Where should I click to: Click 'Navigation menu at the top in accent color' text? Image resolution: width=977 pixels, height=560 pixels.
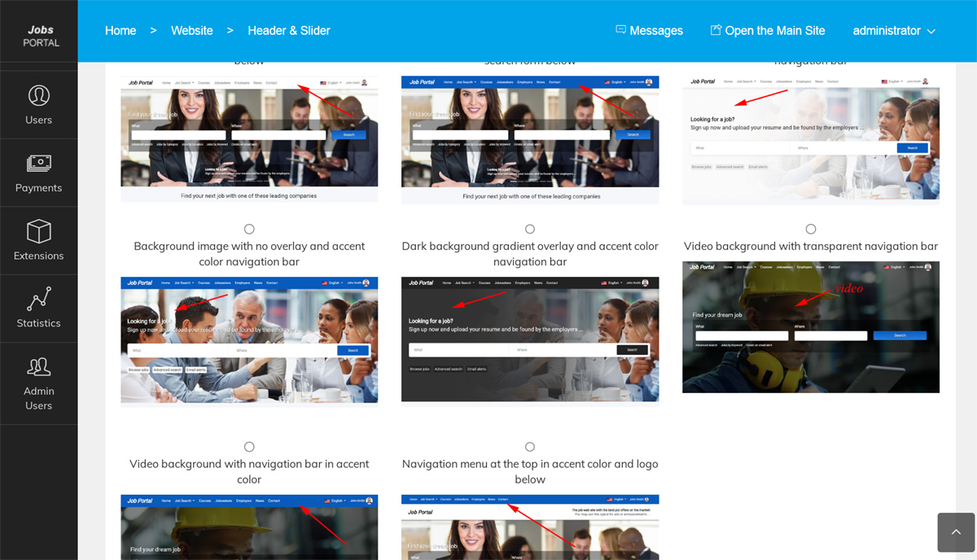click(530, 471)
